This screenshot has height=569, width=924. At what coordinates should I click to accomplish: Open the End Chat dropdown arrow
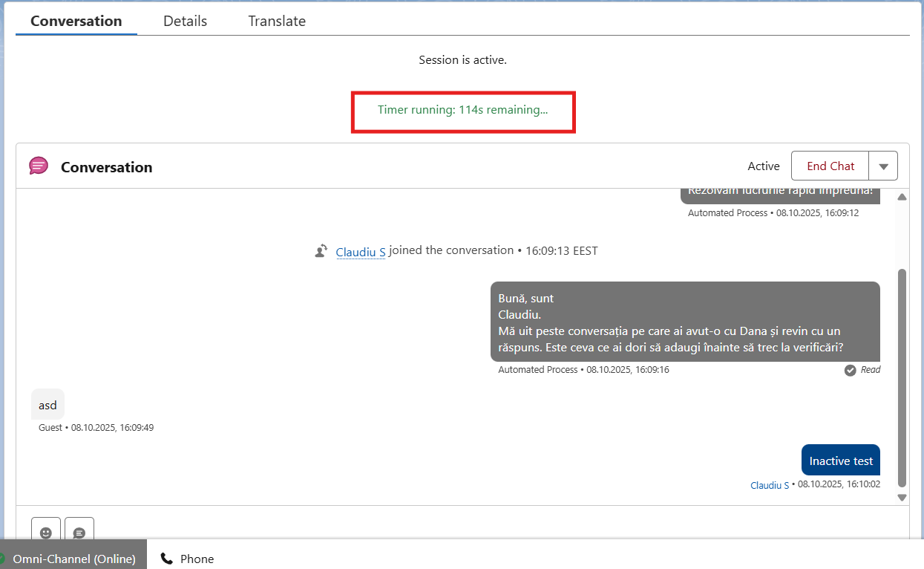[x=883, y=165]
